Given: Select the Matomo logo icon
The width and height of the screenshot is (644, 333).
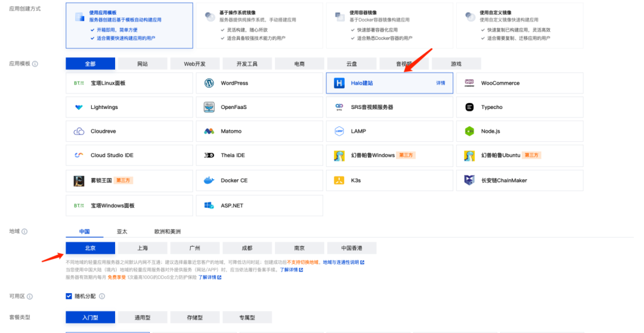Looking at the screenshot, I should coord(209,132).
